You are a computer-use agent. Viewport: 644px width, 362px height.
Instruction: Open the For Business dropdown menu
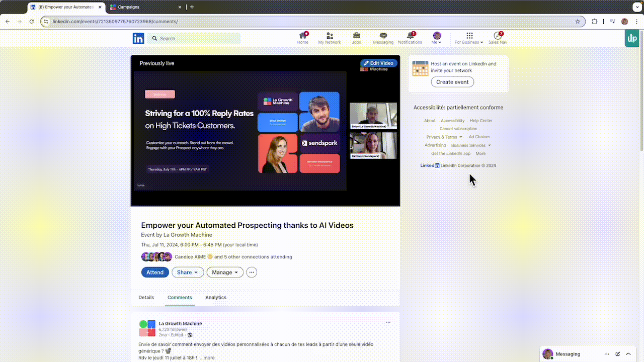coord(469,38)
